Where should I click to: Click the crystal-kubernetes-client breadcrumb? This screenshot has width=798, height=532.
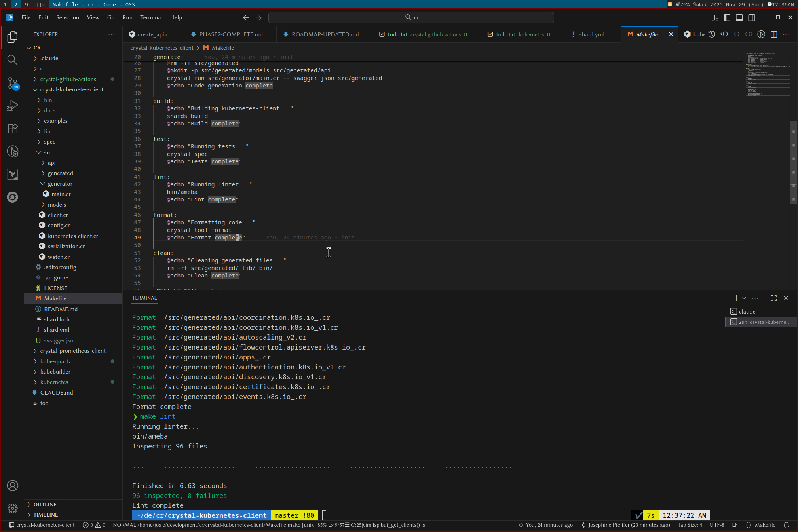[x=161, y=48]
